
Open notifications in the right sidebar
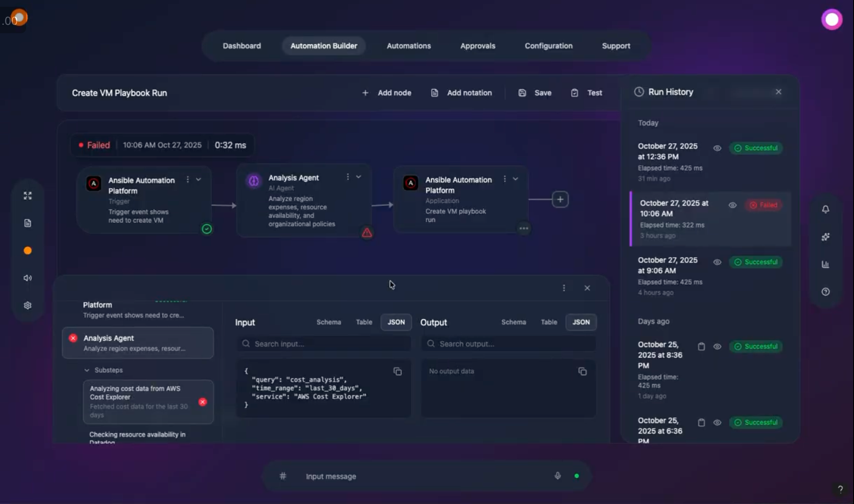pos(825,209)
